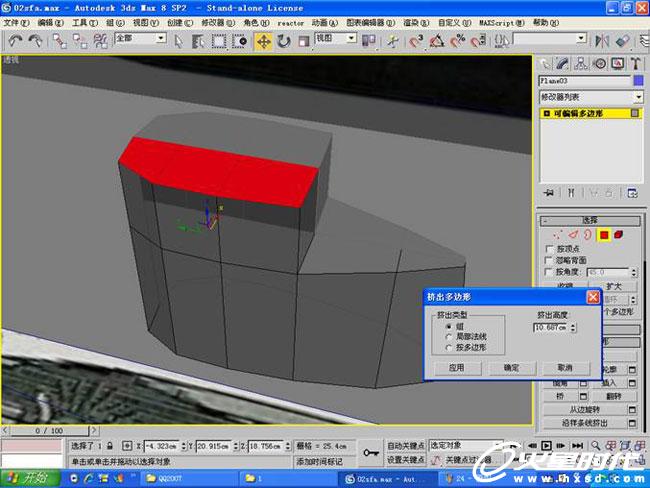The height and width of the screenshot is (488, 650).
Task: Activate the Select and Scale tool
Action: point(304,41)
